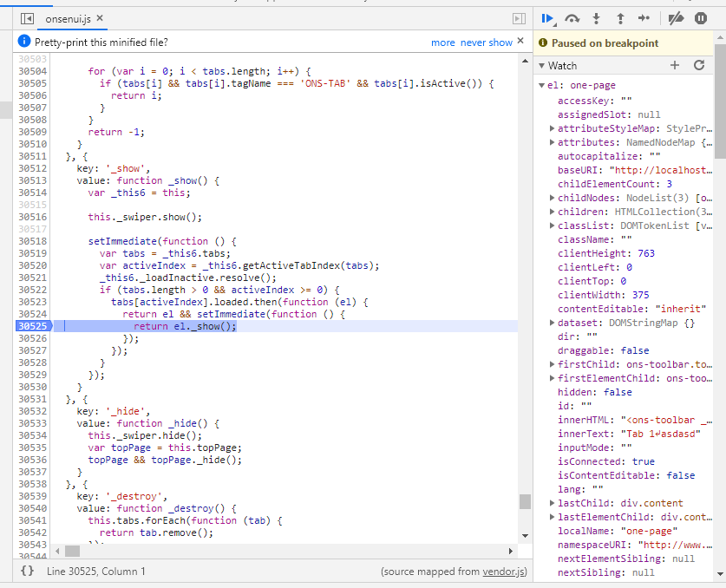Image resolution: width=726 pixels, height=588 pixels.
Task: Click the 'return el._show();' code line
Action: (186, 326)
